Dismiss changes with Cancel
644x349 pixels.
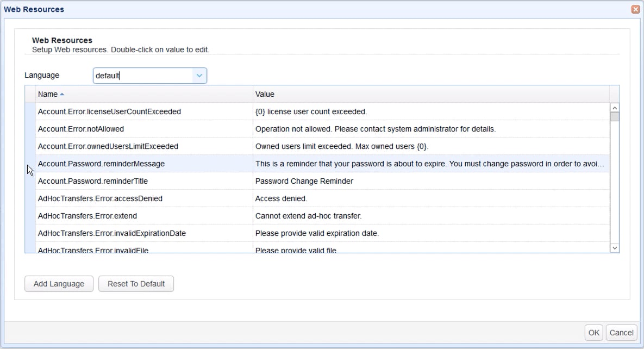[x=621, y=332]
